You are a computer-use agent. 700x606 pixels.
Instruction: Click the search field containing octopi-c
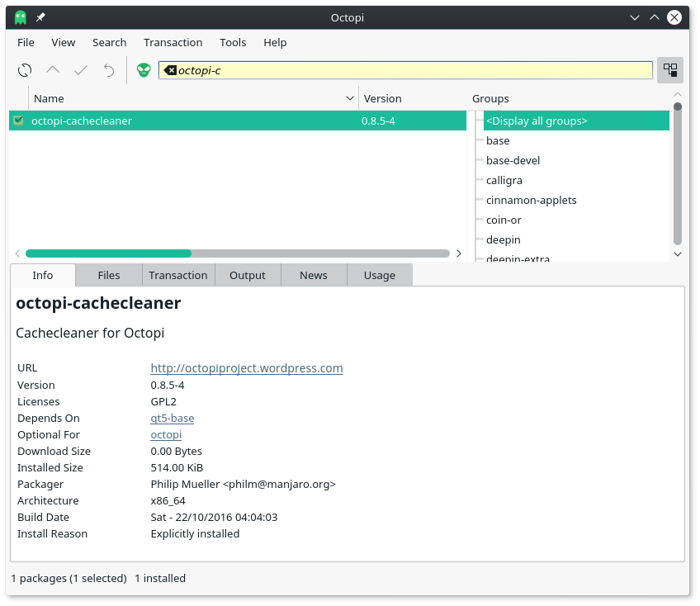click(x=405, y=70)
